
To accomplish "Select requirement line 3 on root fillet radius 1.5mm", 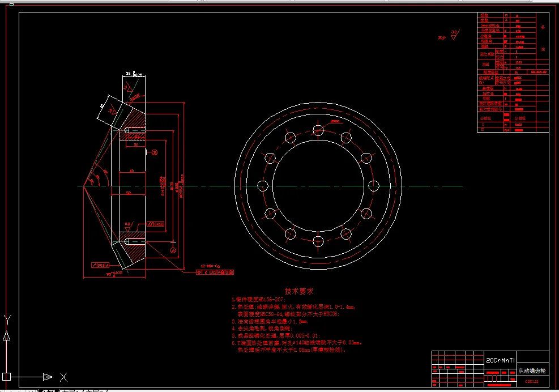I will point(270,321).
